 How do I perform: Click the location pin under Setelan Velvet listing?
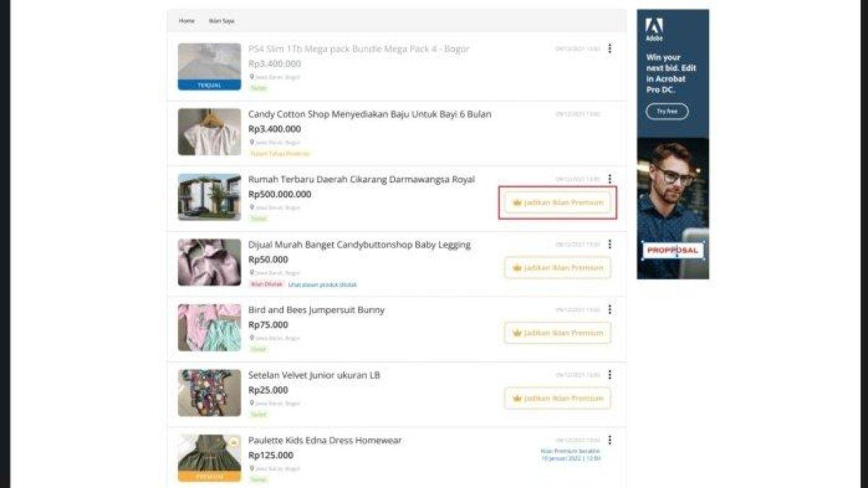coord(252,403)
